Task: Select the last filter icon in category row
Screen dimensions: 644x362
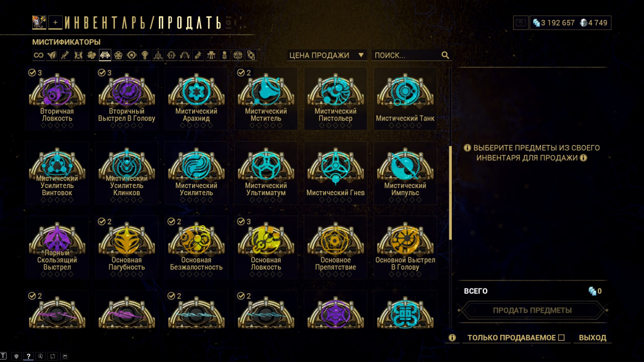Action: click(x=251, y=55)
